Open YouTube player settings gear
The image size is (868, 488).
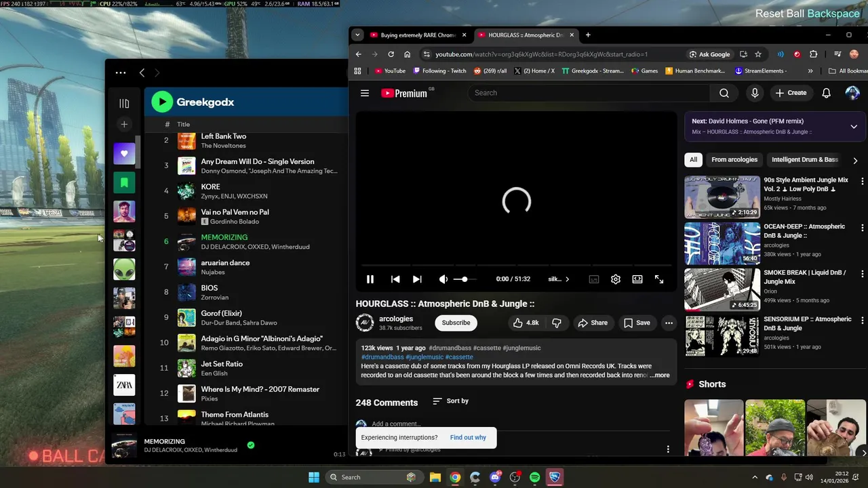click(616, 279)
